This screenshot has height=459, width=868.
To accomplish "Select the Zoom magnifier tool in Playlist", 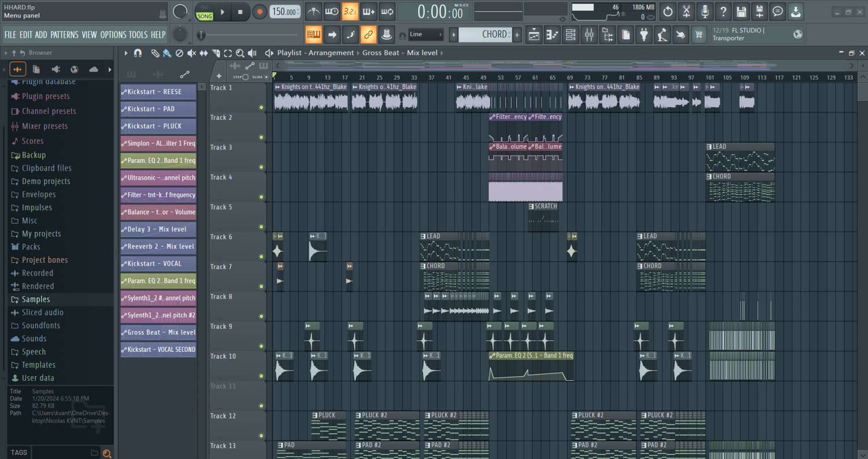I will click(240, 53).
